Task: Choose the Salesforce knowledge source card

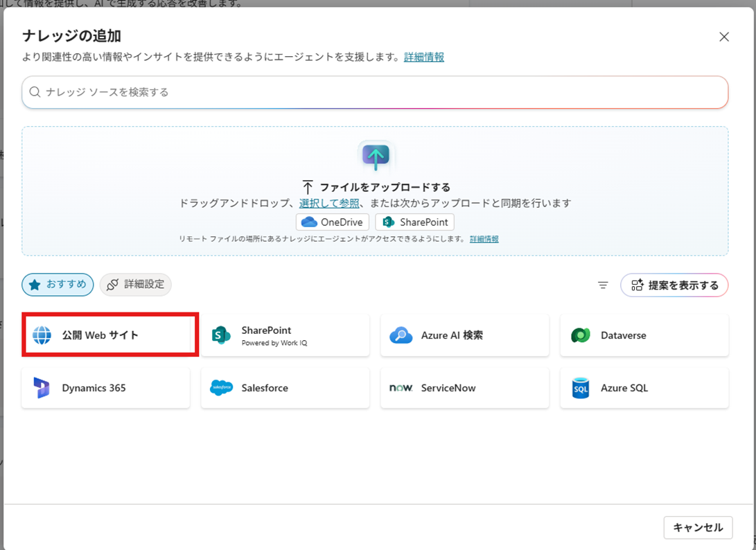Action: [285, 387]
